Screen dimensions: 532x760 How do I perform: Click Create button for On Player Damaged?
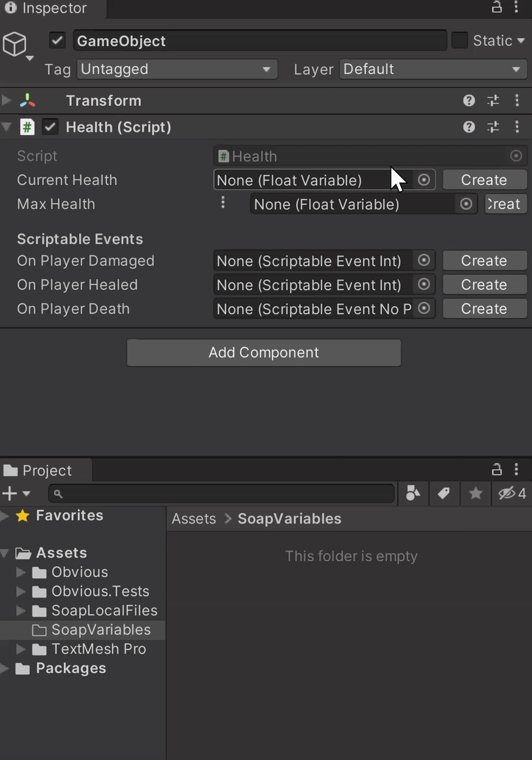click(x=484, y=261)
